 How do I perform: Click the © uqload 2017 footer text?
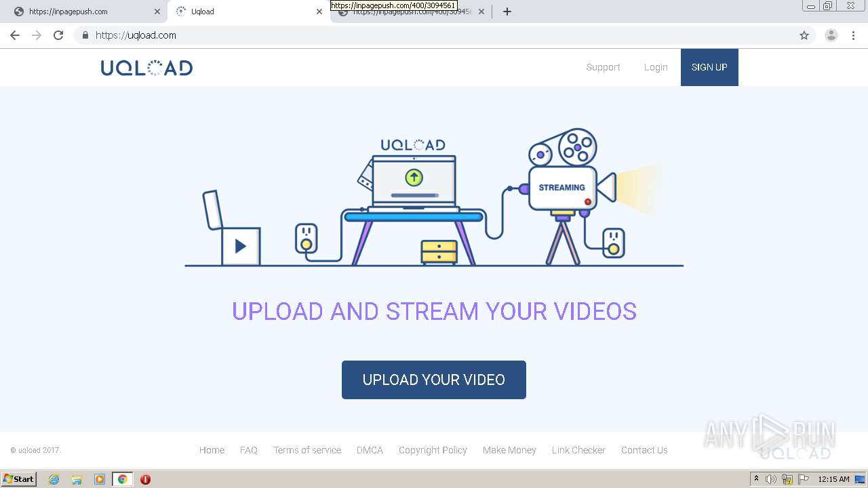click(x=35, y=450)
